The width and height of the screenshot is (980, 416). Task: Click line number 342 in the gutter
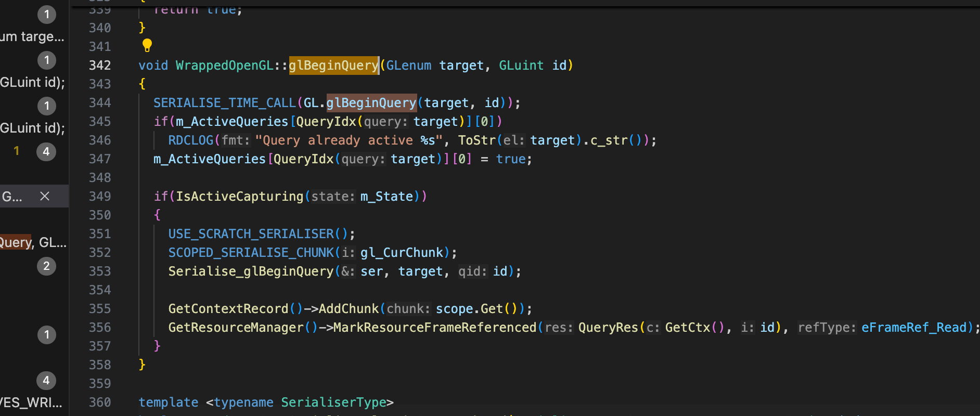[100, 65]
